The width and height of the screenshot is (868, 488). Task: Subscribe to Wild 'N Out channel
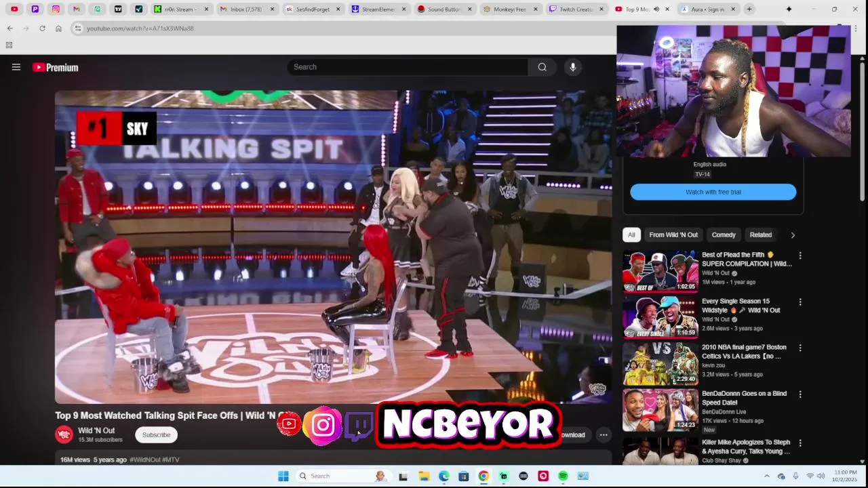[x=156, y=435]
